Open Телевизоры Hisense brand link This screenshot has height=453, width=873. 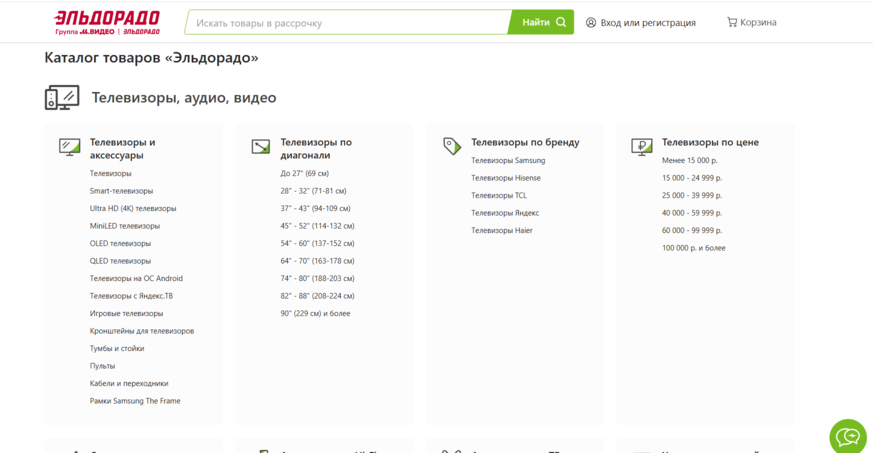[x=506, y=178]
